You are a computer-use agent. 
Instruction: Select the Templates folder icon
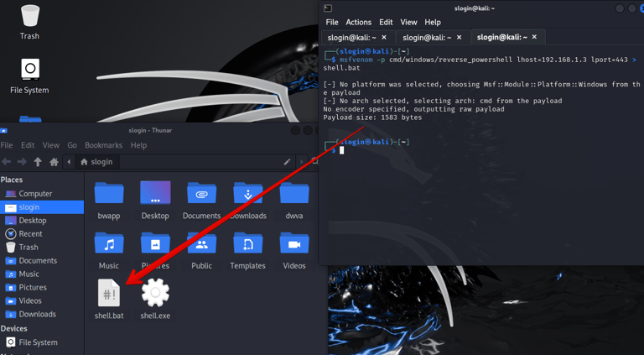pyautogui.click(x=248, y=243)
